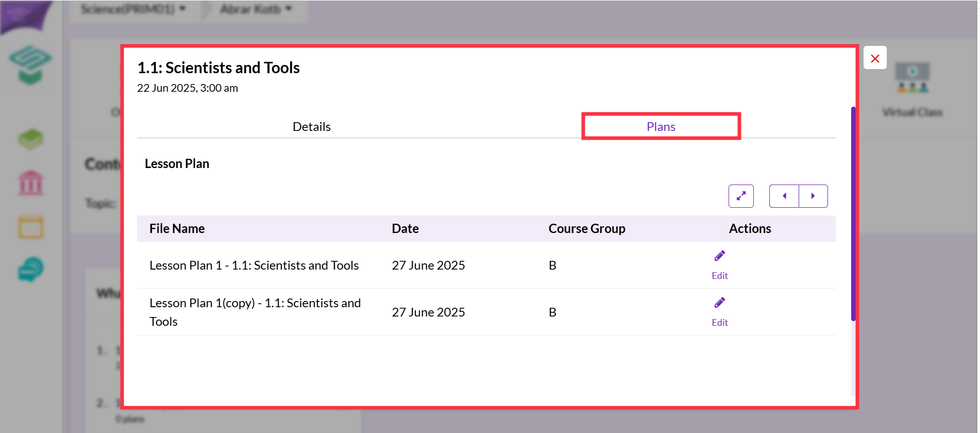This screenshot has height=433, width=980.
Task: Click the date cell of Lesson Plan 1 row
Action: tap(429, 265)
